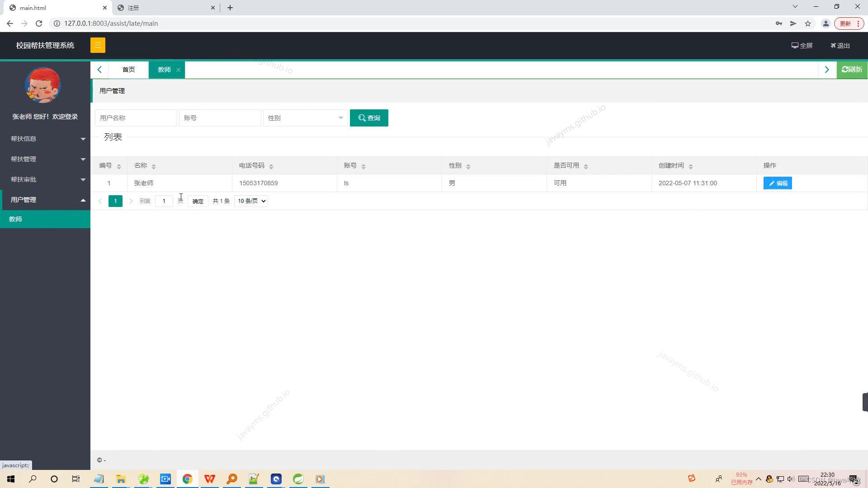Click the user avatar image
This screenshot has height=488, width=868.
(42, 85)
